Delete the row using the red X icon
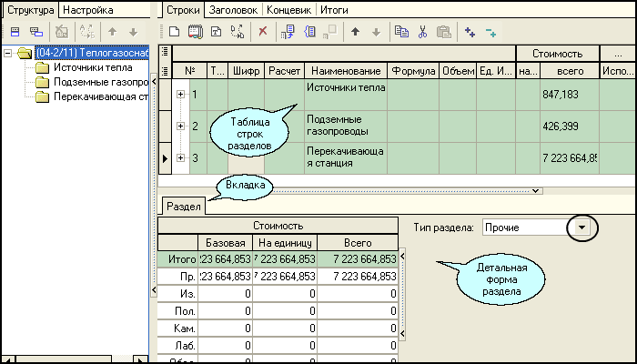 pyautogui.click(x=263, y=31)
